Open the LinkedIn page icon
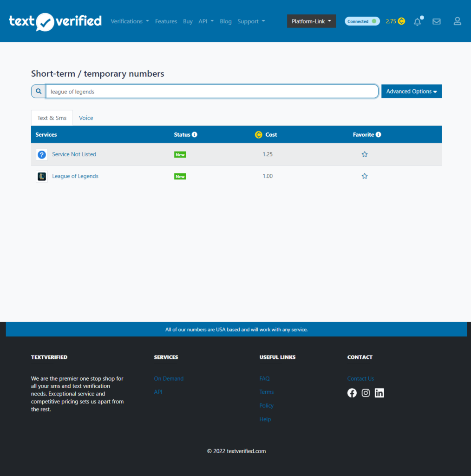The height and width of the screenshot is (476, 471). (x=379, y=393)
